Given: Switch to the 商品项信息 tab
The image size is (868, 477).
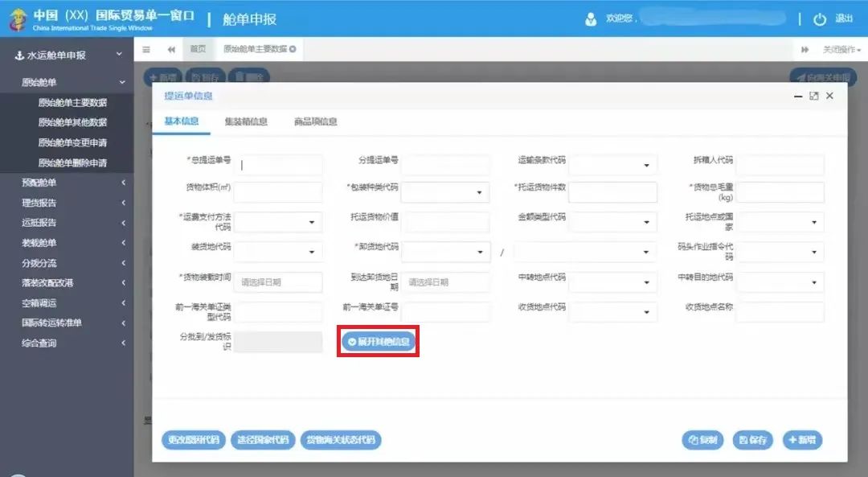Looking at the screenshot, I should click(x=315, y=121).
